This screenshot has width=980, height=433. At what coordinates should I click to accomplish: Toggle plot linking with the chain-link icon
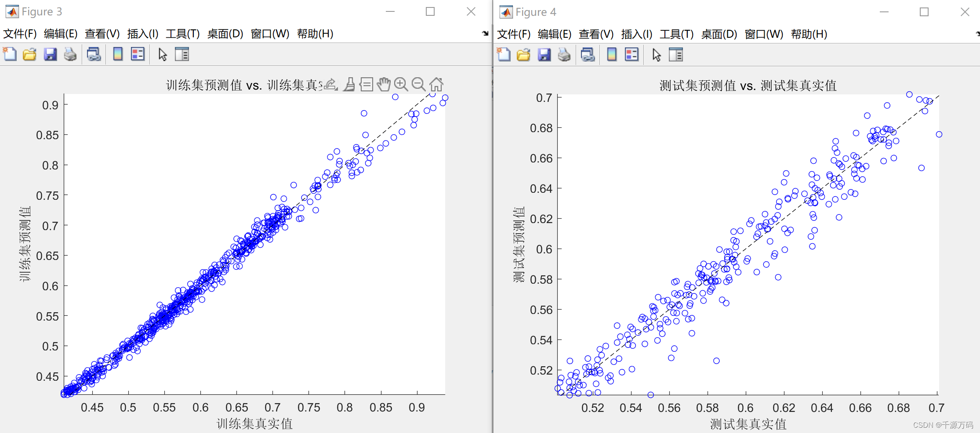click(93, 54)
